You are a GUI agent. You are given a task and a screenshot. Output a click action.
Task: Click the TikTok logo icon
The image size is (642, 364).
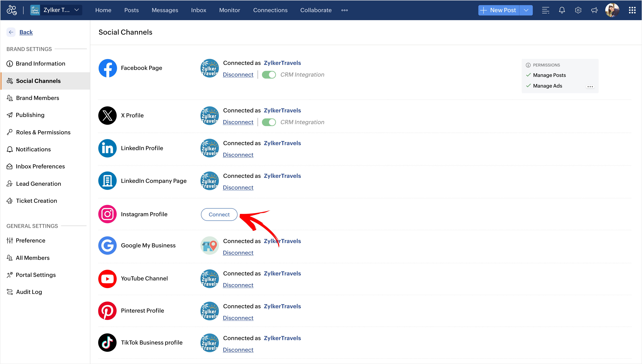tap(108, 343)
